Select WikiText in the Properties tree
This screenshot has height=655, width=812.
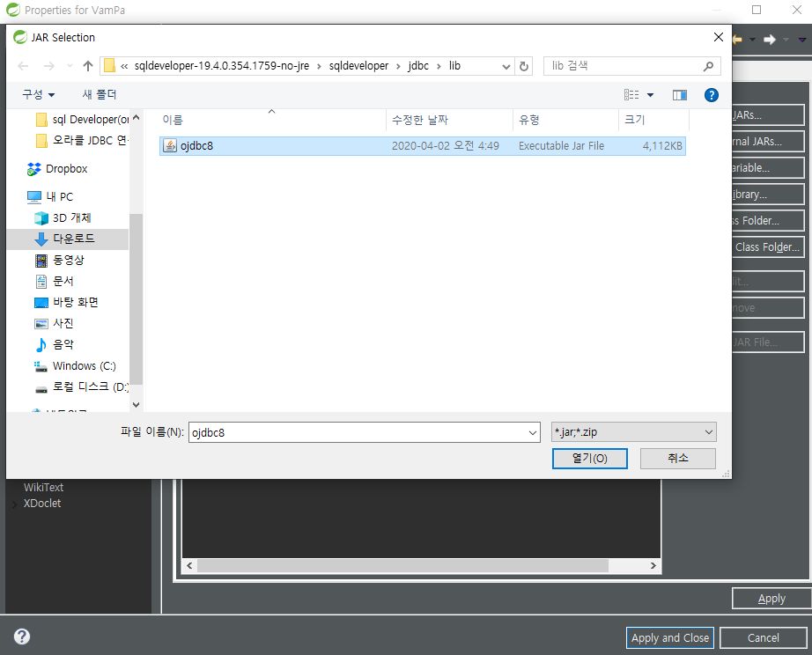pos(43,487)
